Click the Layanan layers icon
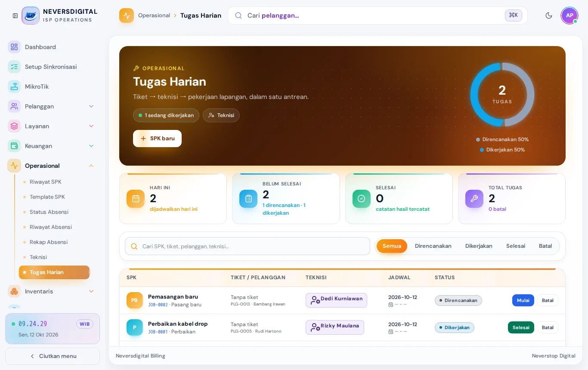 [x=14, y=126]
